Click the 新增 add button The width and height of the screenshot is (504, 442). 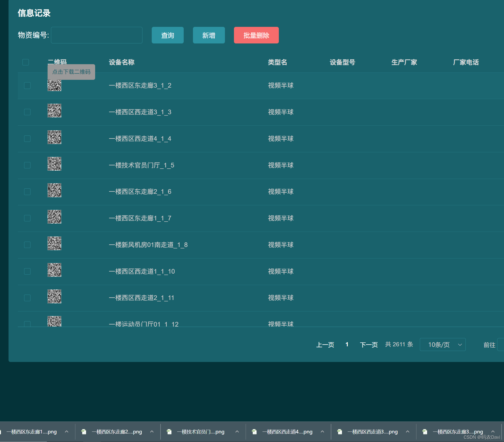pos(209,35)
